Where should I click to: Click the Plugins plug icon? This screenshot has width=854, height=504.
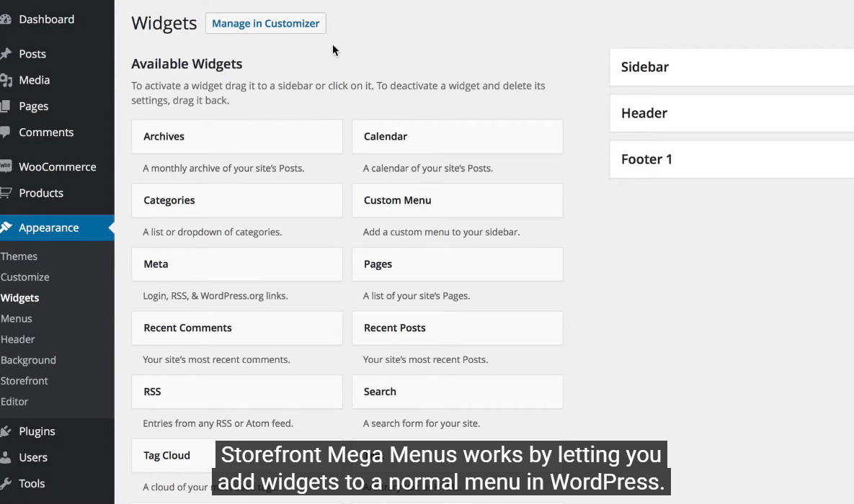click(x=5, y=431)
